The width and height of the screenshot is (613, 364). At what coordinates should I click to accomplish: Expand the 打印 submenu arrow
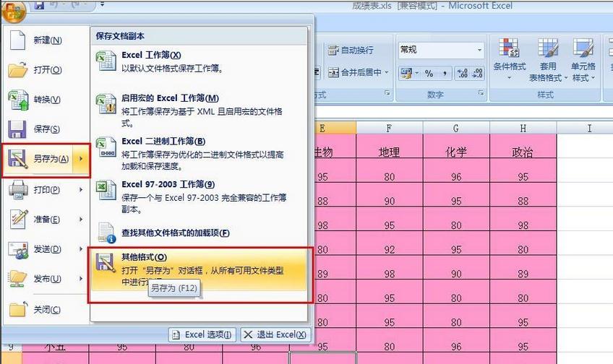81,190
